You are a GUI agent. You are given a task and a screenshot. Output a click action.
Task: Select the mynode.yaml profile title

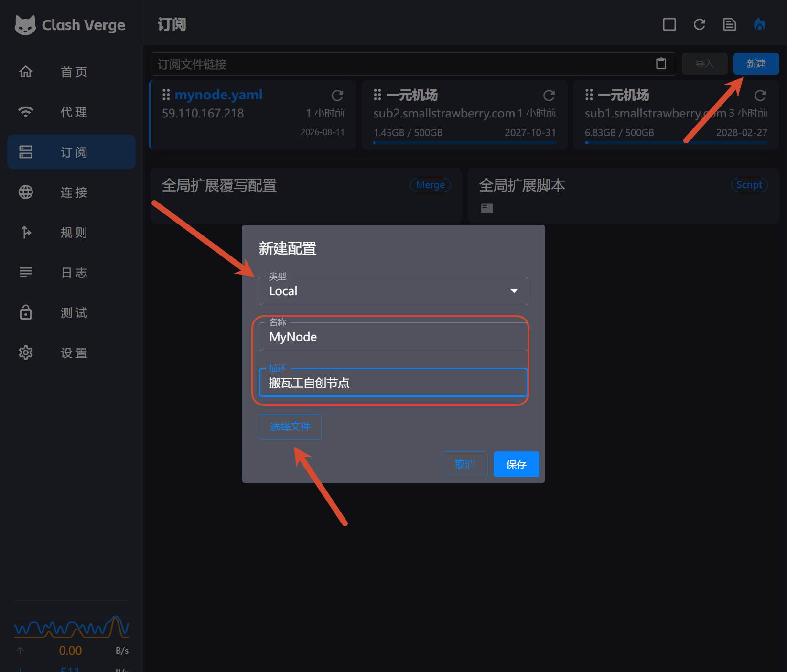pyautogui.click(x=218, y=95)
